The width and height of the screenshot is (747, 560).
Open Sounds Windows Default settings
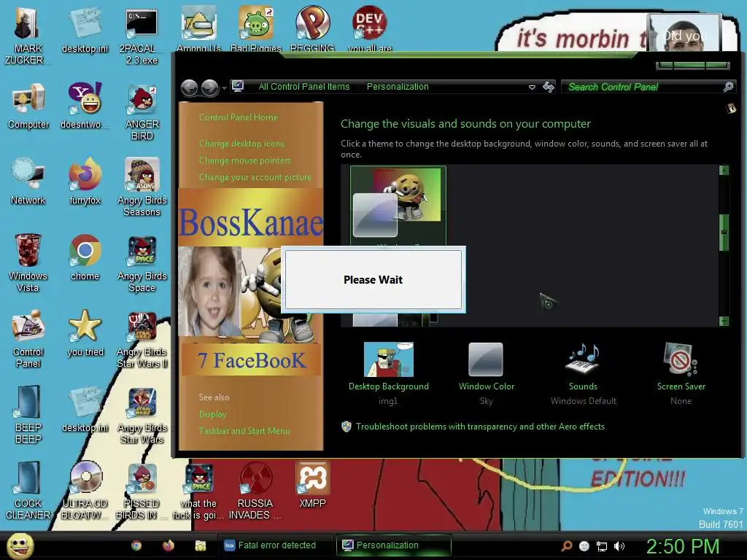click(x=583, y=374)
